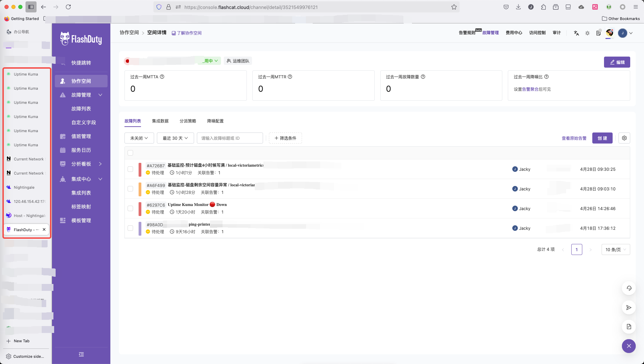The image size is (644, 364).
Task: Click 告警聚合 link in noise card
Action: click(x=530, y=89)
